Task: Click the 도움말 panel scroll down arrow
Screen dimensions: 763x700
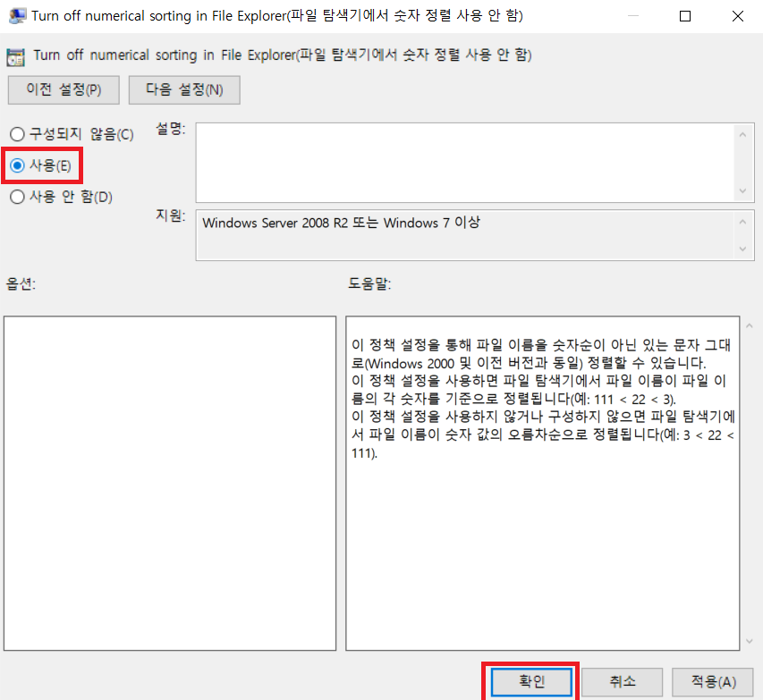Action: click(750, 642)
